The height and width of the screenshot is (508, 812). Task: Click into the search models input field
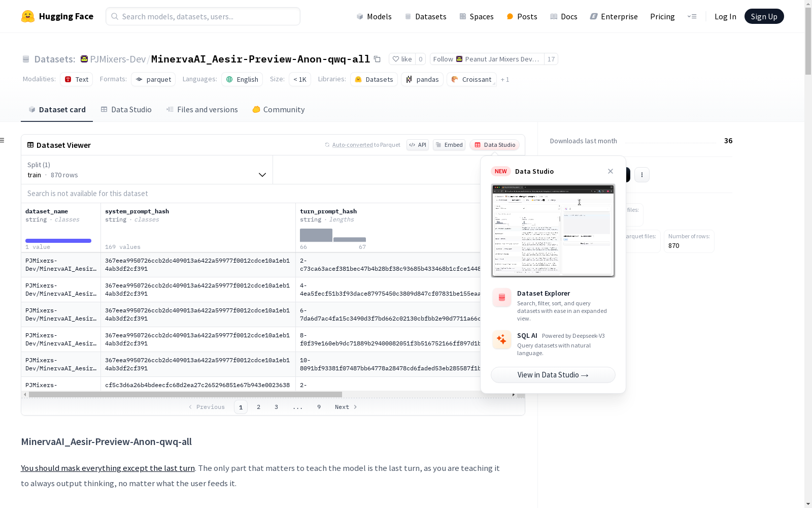(203, 16)
